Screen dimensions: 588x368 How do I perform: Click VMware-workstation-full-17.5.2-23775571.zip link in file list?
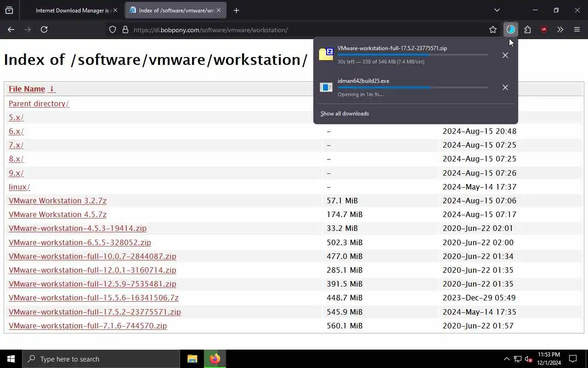(x=95, y=312)
